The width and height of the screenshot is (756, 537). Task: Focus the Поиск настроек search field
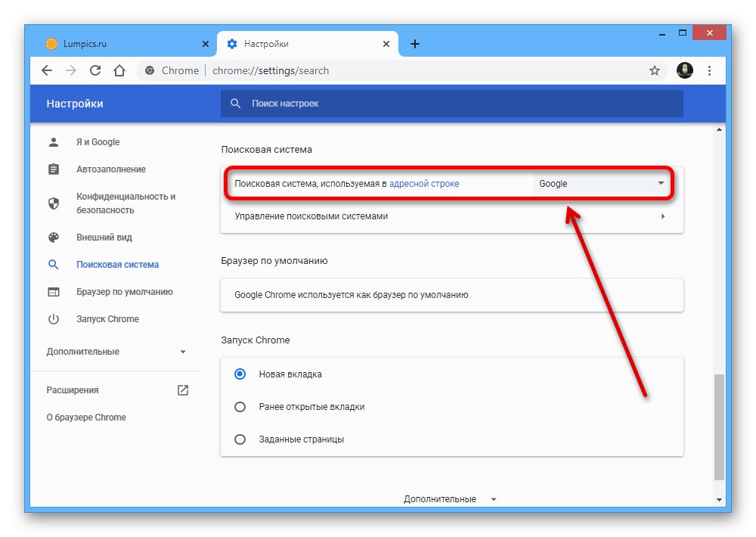(x=452, y=104)
